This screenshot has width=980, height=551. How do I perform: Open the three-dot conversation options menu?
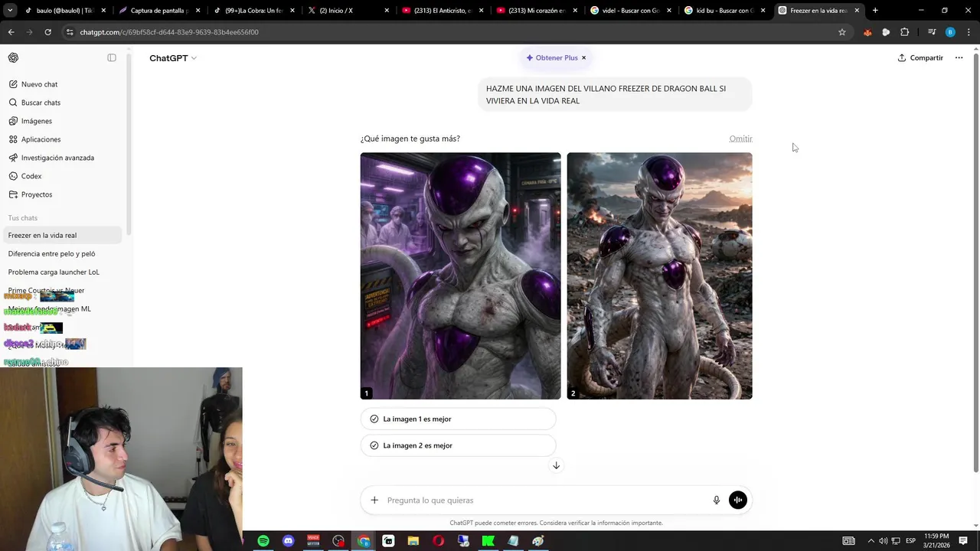[959, 58]
